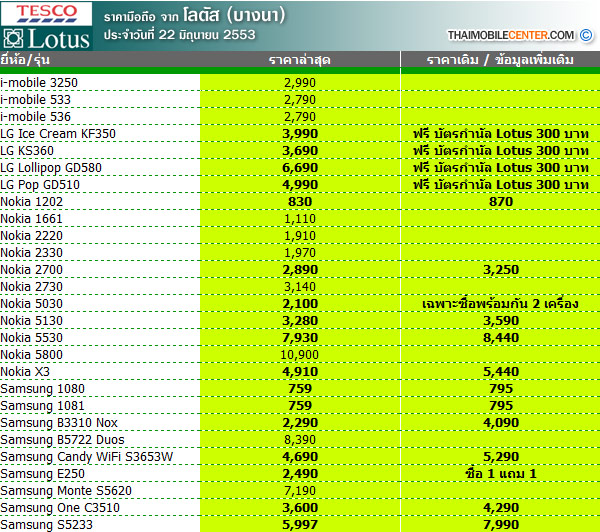Screen dimensions: 600x532
Task: Click the 4,990 price of LG Pop
Action: 300,184
